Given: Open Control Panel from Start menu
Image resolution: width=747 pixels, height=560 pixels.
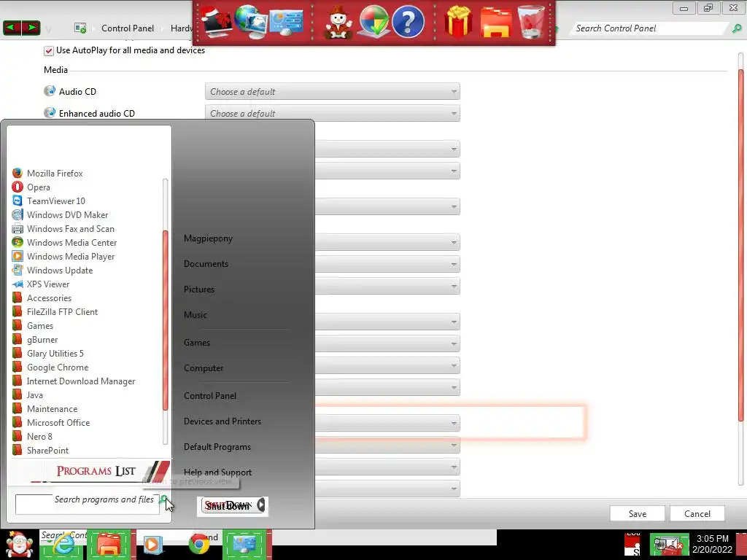Looking at the screenshot, I should tap(210, 396).
